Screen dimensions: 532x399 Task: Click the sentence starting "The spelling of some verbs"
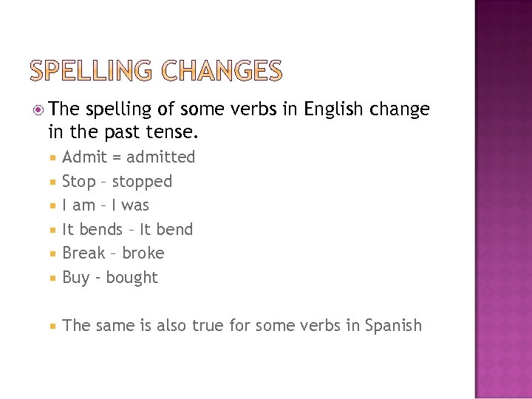point(239,110)
